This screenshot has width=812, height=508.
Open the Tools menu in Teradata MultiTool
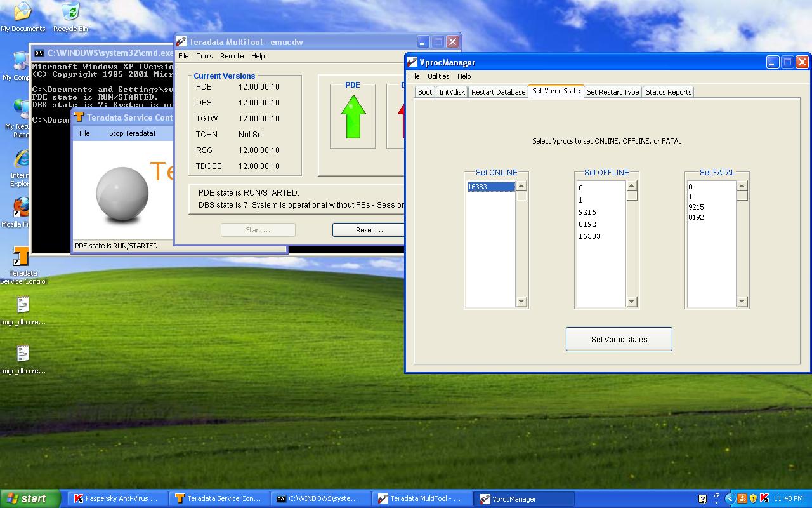click(x=205, y=56)
